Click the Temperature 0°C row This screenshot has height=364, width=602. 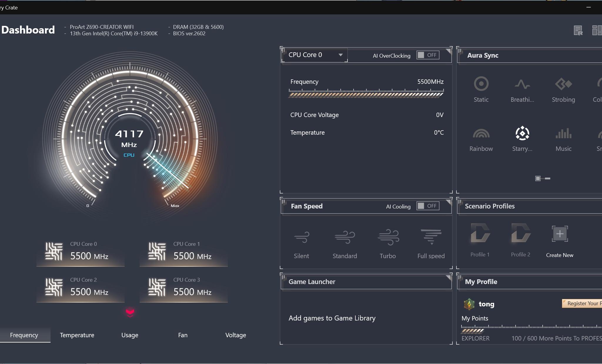[x=367, y=133]
